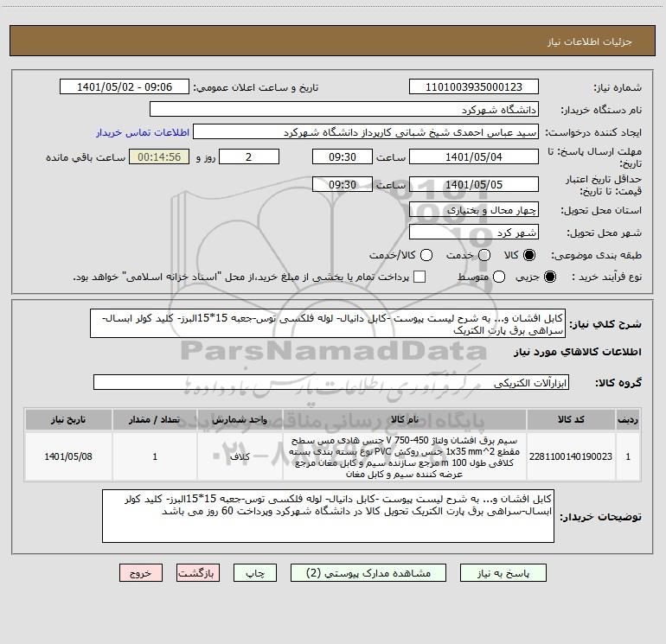Select the کالا/خدمت radio button
The height and width of the screenshot is (644, 666).
426,255
